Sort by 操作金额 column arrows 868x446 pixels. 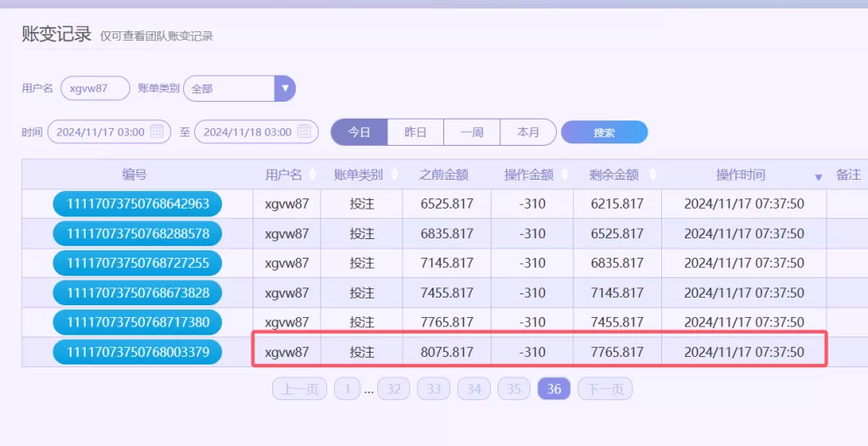(x=565, y=175)
